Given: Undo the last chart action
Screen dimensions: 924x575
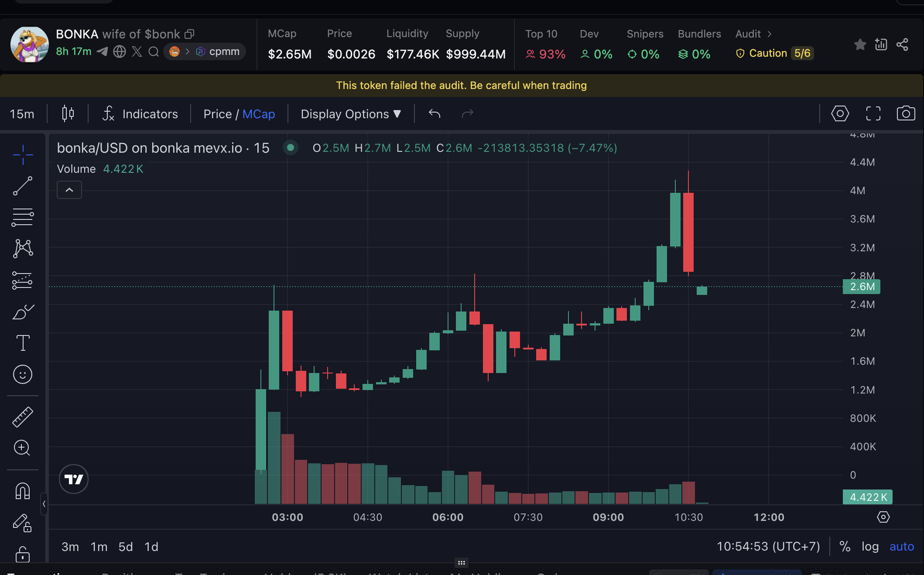Looking at the screenshot, I should (x=435, y=114).
